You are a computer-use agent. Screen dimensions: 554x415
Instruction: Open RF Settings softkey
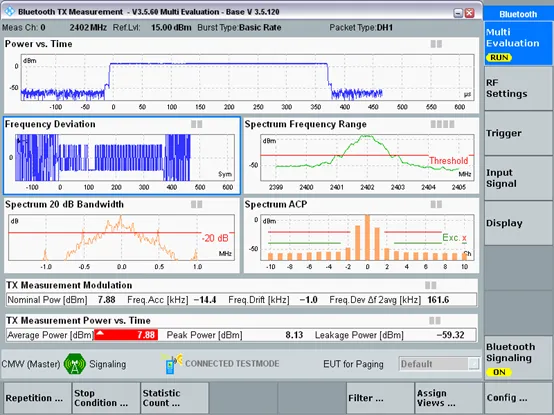click(518, 88)
